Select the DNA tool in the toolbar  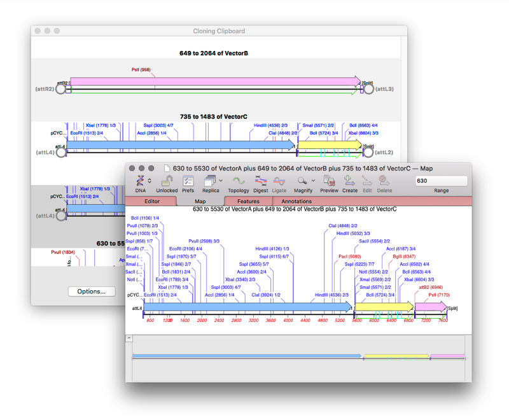point(140,182)
